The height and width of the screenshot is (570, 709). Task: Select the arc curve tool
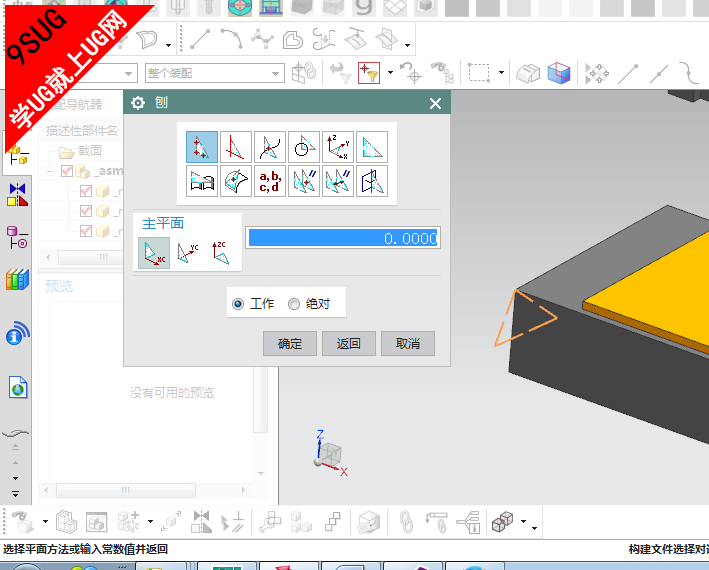coord(232,39)
